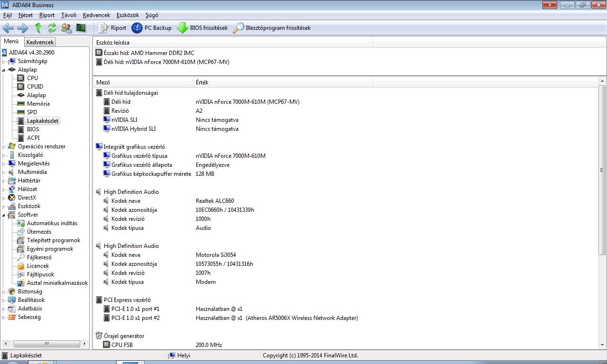607x364 pixels.
Task: Expand the Hálózat node
Action: pos(4,189)
